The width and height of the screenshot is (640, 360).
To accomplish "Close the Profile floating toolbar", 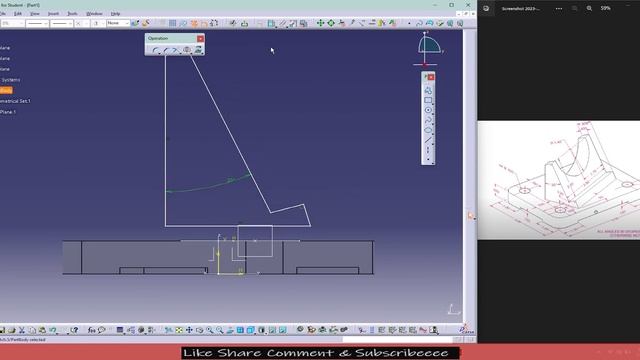I will [431, 77].
